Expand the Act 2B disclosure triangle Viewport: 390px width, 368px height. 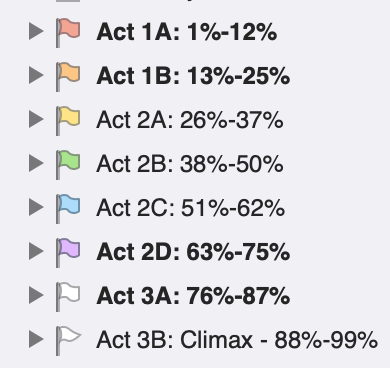click(36, 163)
